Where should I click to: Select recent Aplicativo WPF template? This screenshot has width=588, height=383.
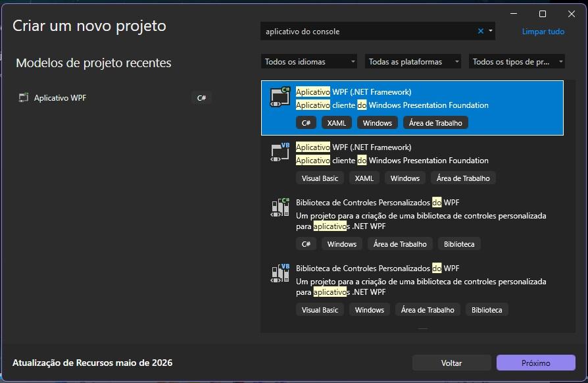click(114, 98)
